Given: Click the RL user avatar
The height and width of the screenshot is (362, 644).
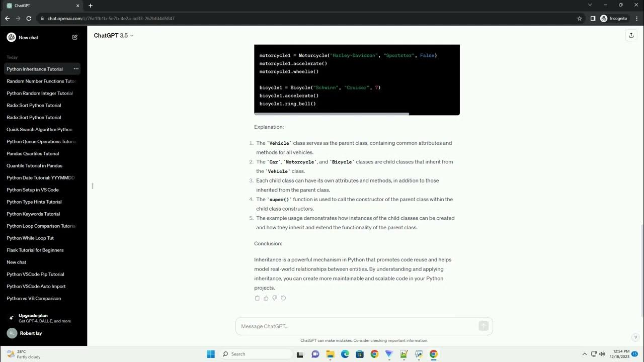Looking at the screenshot, I should coord(12,333).
